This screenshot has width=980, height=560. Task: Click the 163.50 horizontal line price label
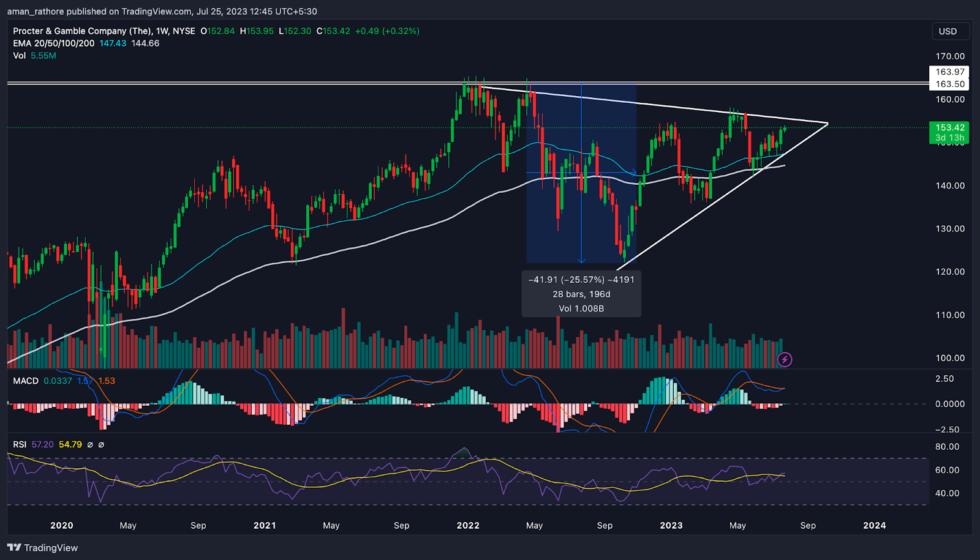click(x=949, y=84)
